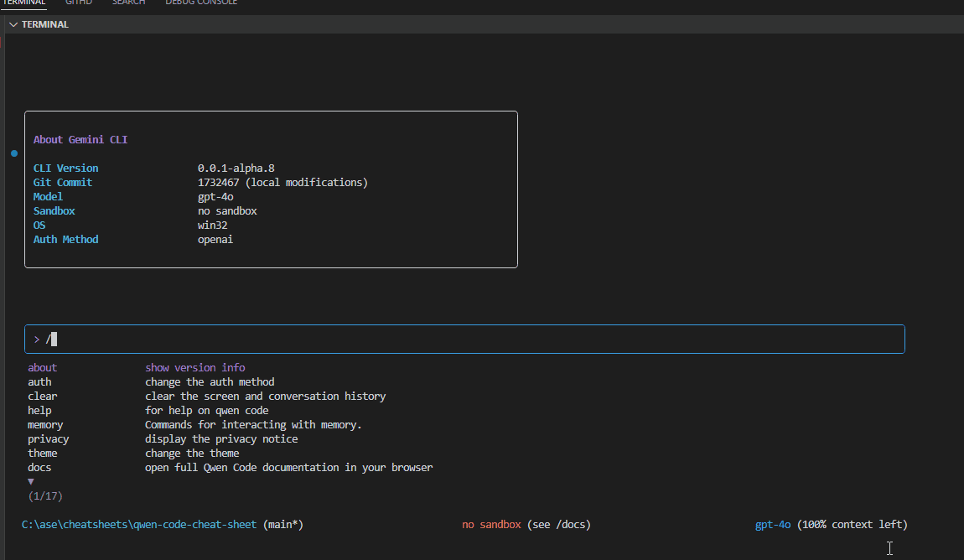This screenshot has width=964, height=560.
Task: Click 'no sandbox' value in About box
Action: tap(227, 211)
